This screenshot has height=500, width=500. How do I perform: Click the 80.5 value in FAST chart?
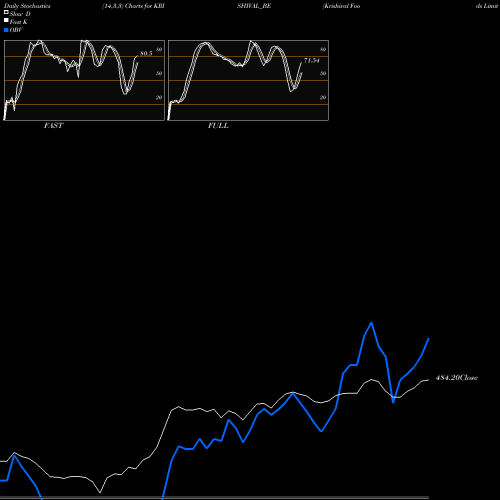coord(146,53)
